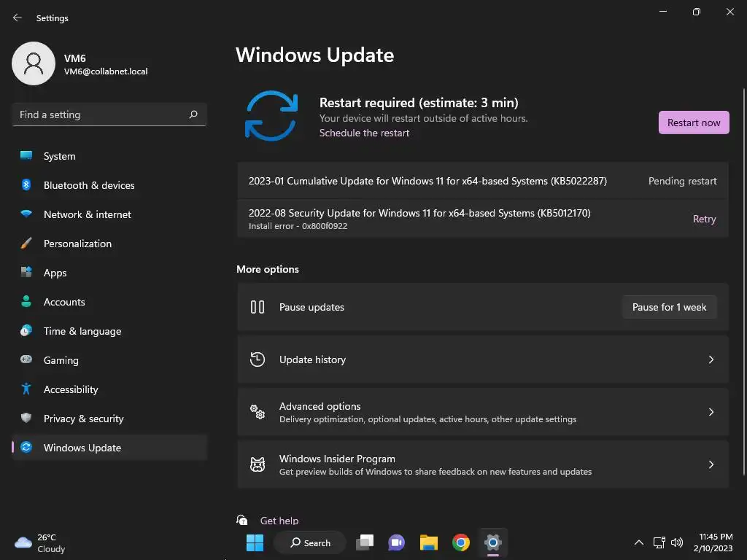This screenshot has height=560, width=747.
Task: Click the Accessibility figure icon
Action: pyautogui.click(x=26, y=389)
